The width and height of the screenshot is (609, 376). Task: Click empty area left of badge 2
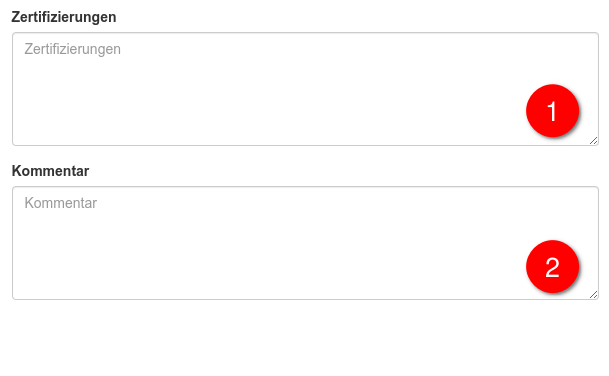tap(272, 266)
